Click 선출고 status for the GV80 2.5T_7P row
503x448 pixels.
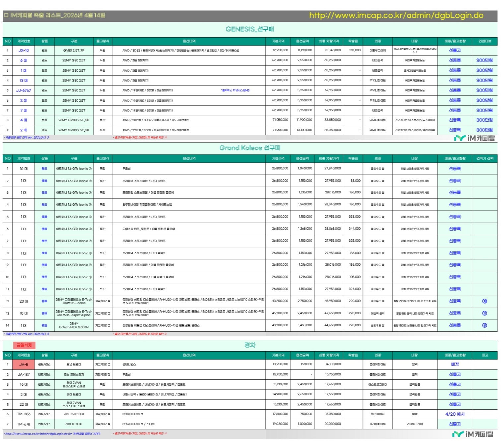pyautogui.click(x=455, y=50)
